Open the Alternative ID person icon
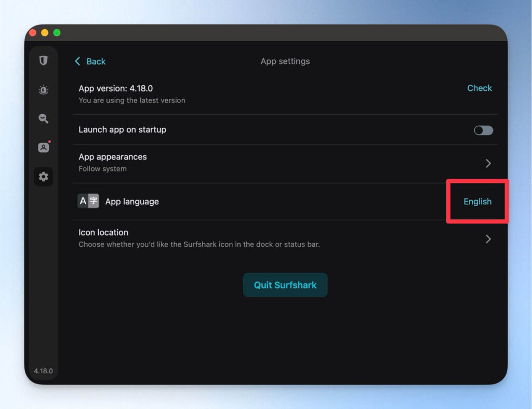532x409 pixels. click(44, 148)
